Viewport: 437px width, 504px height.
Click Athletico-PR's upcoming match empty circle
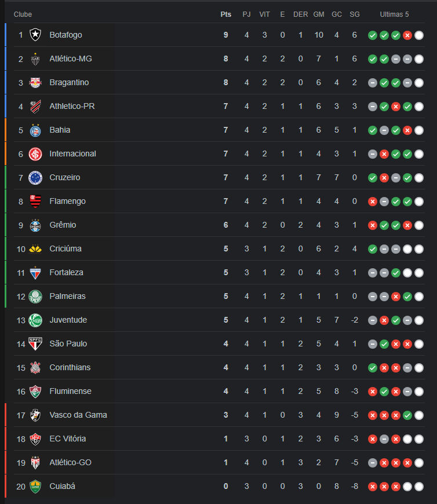pyautogui.click(x=419, y=107)
